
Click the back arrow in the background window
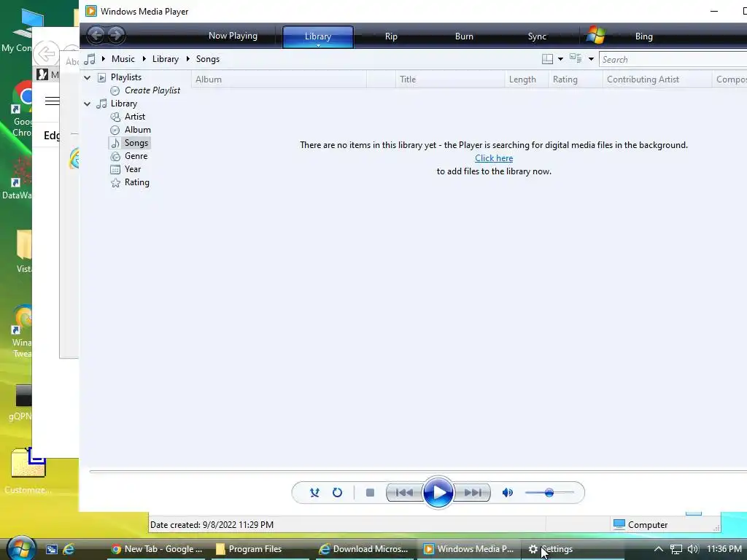pos(46,53)
